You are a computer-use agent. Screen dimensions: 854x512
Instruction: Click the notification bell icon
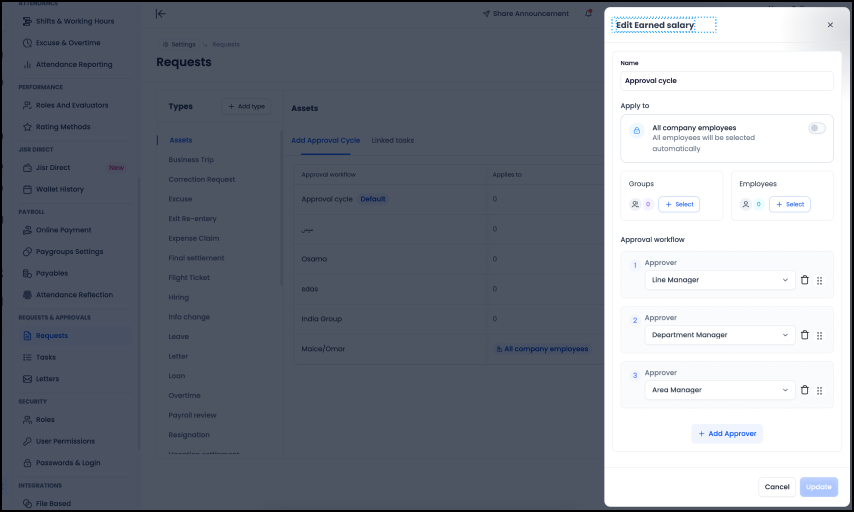[x=588, y=14]
